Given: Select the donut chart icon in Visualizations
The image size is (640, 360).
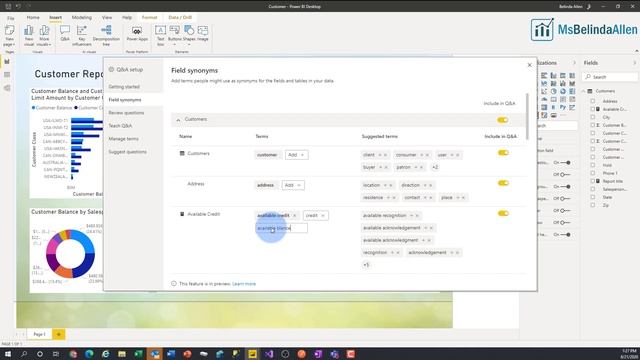Looking at the screenshot, I should point(563,91).
